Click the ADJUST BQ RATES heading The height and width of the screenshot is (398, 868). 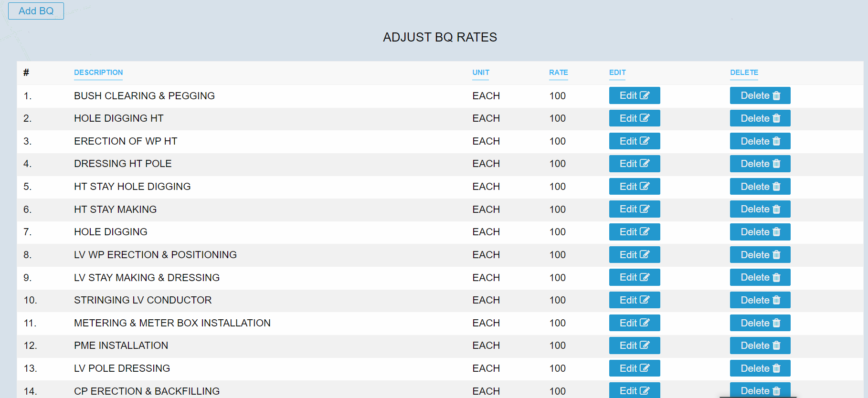(440, 37)
